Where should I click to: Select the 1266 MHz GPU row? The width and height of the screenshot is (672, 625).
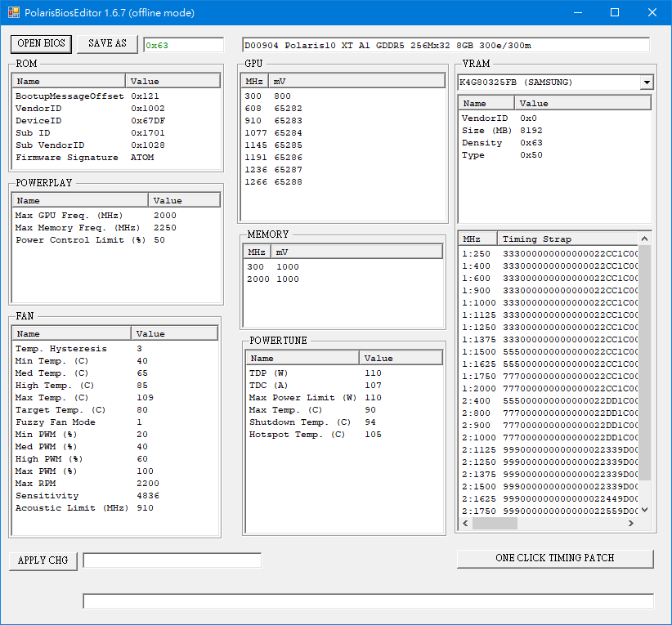pyautogui.click(x=343, y=182)
